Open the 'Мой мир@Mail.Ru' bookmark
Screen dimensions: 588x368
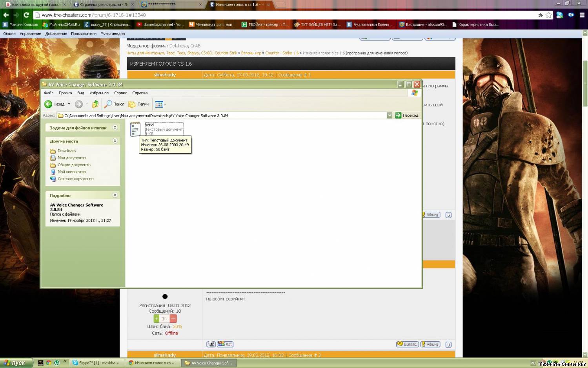point(61,24)
